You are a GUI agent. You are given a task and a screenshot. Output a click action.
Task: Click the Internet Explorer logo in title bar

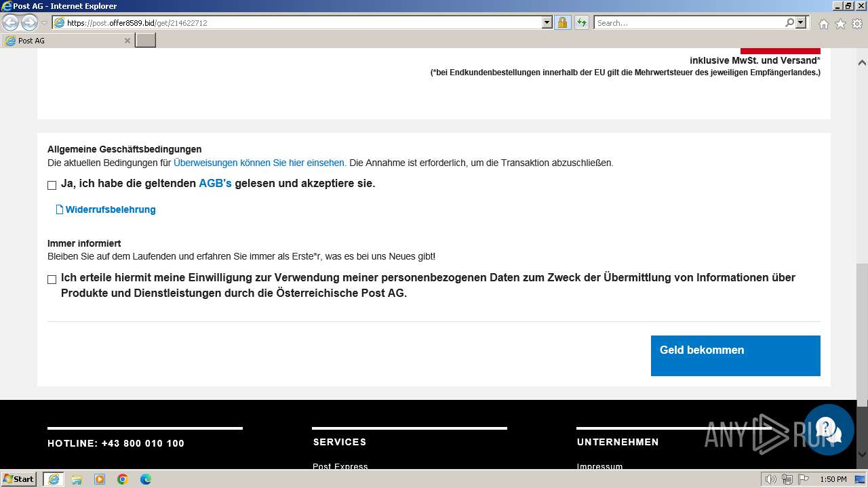tap(7, 6)
